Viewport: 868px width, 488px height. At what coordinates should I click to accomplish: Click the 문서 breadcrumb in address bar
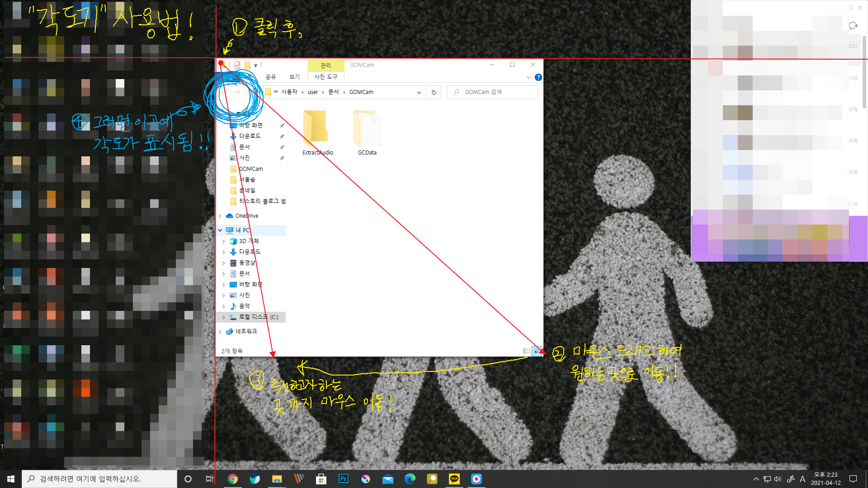[333, 92]
